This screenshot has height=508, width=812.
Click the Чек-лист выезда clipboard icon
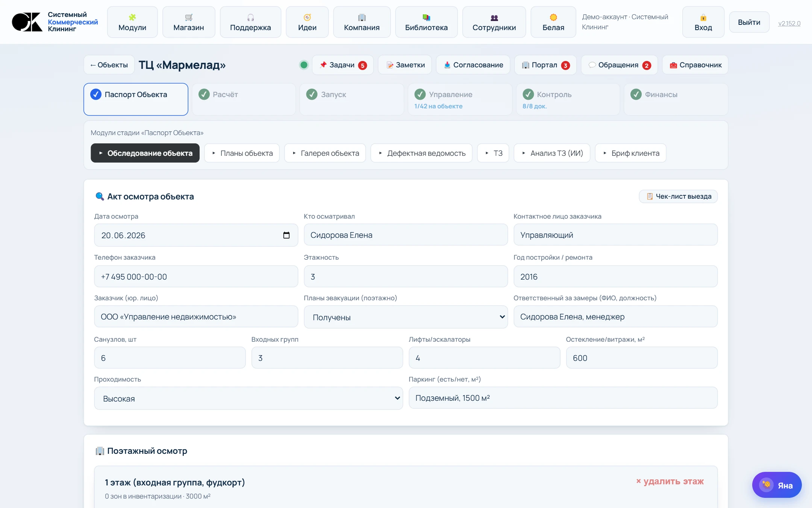coord(649,196)
